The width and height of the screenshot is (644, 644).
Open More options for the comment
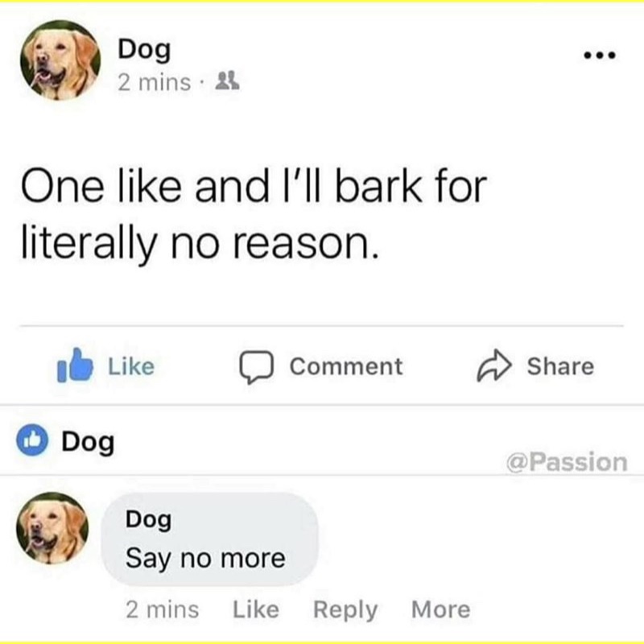[440, 609]
